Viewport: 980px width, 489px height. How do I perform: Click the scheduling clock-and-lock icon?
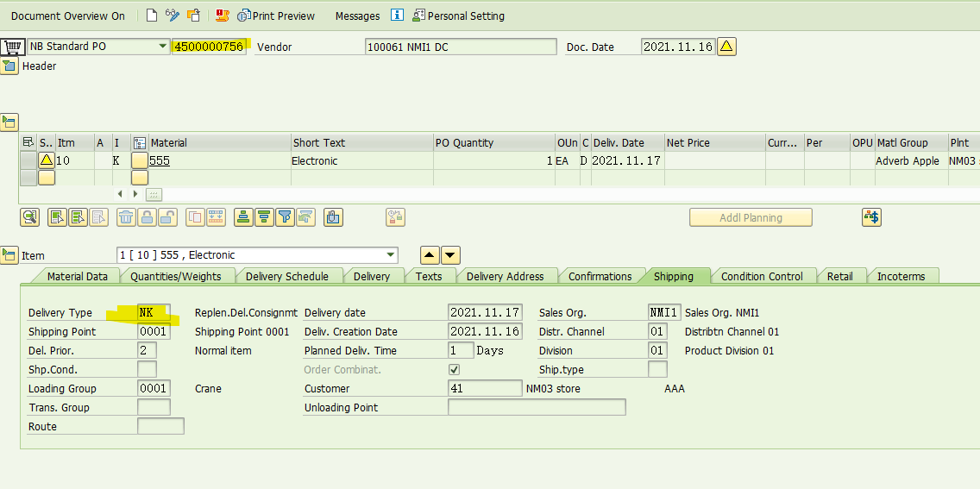click(x=395, y=217)
